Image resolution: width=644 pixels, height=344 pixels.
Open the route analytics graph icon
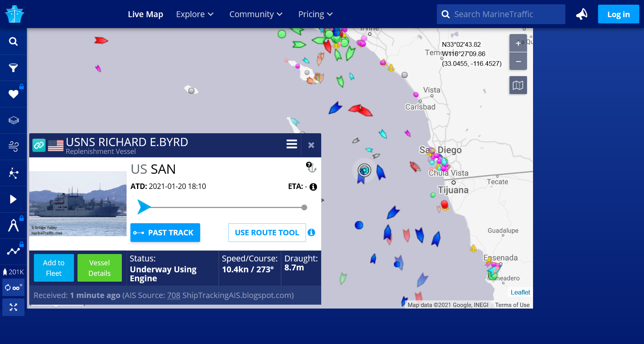point(13,252)
